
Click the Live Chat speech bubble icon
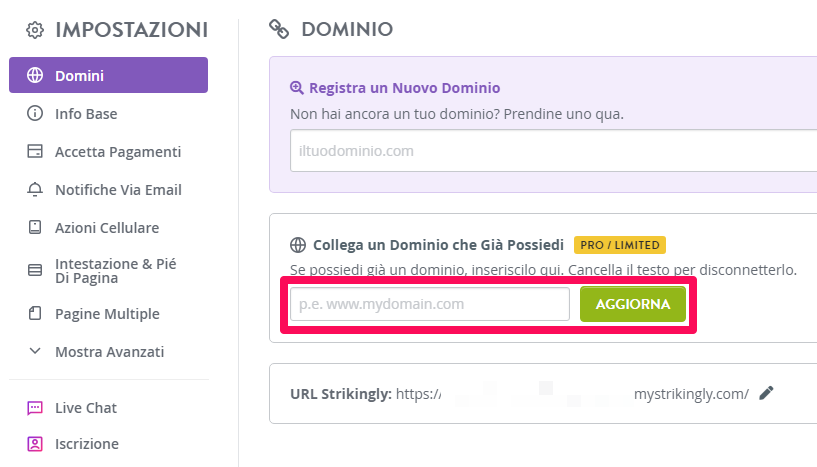coord(35,408)
